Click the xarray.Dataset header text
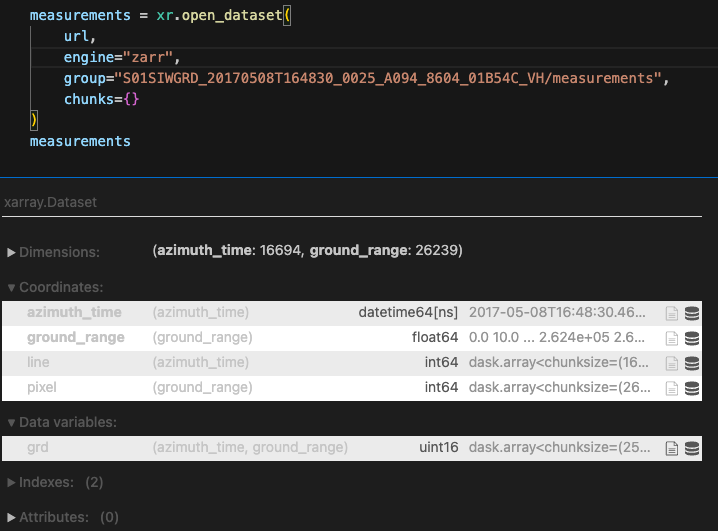 [50, 202]
